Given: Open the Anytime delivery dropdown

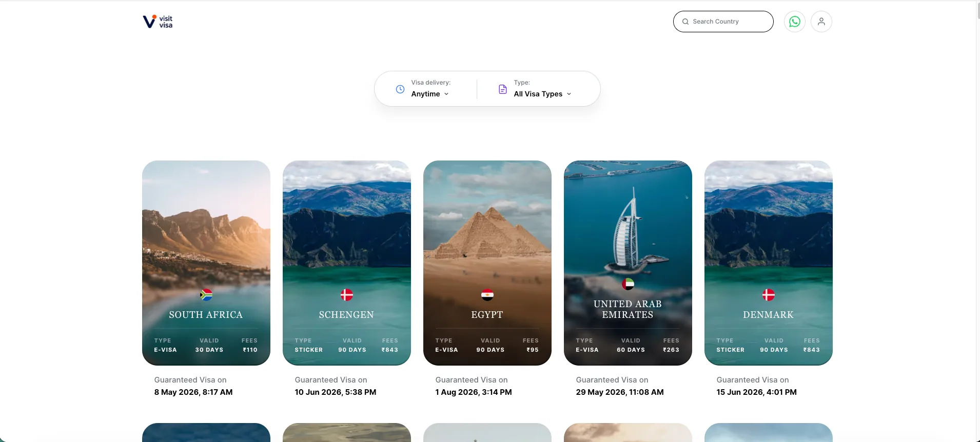Looking at the screenshot, I should [x=430, y=94].
